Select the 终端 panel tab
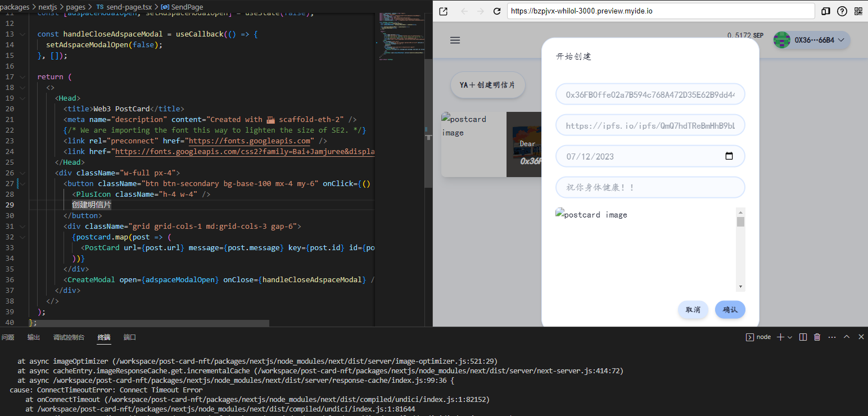Viewport: 868px width, 416px height. (x=104, y=337)
